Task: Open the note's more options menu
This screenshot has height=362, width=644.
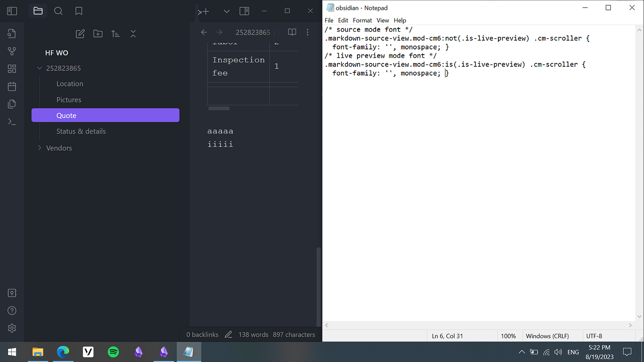Action: pos(308,32)
